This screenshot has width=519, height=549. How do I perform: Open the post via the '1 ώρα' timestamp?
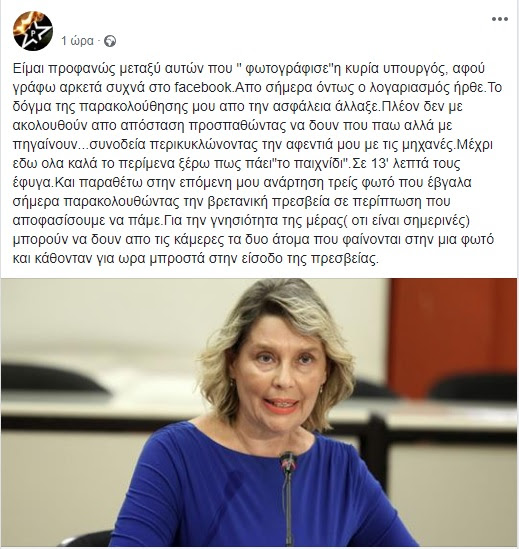pos(78,41)
